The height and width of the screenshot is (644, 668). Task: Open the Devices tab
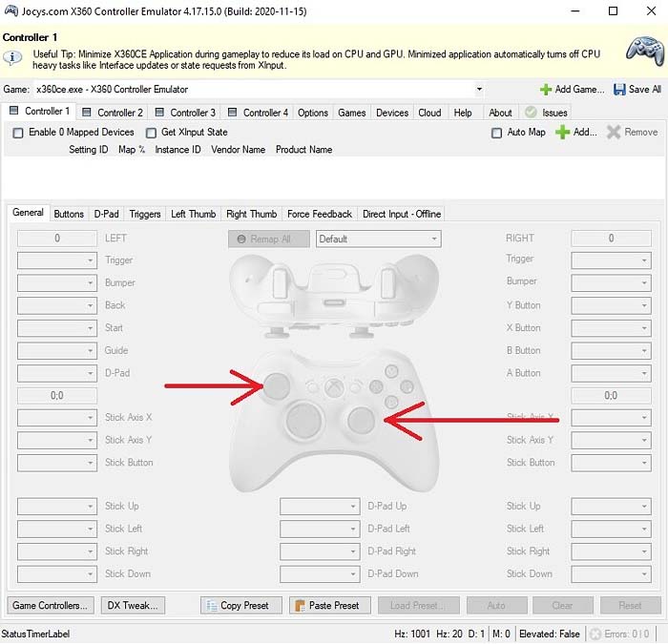pyautogui.click(x=392, y=113)
